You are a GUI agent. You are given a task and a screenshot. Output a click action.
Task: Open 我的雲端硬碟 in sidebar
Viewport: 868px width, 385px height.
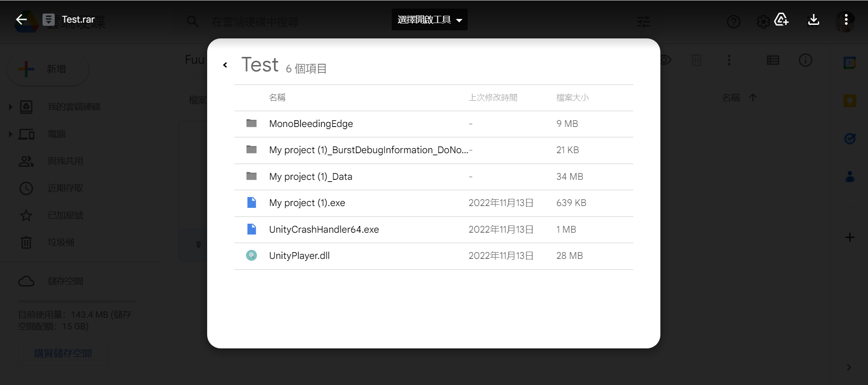point(74,107)
